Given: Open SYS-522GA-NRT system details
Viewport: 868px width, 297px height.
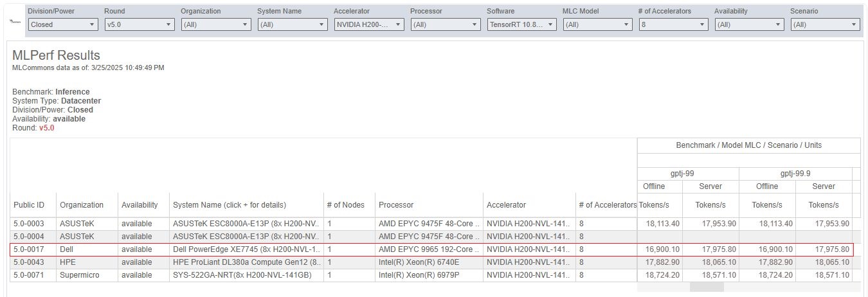Looking at the screenshot, I should coord(246,274).
